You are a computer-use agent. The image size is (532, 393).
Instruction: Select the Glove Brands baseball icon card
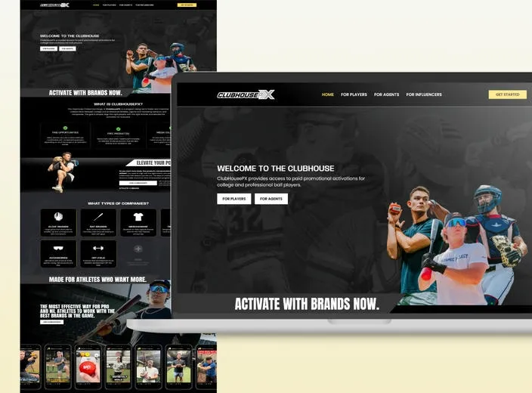pos(58,222)
